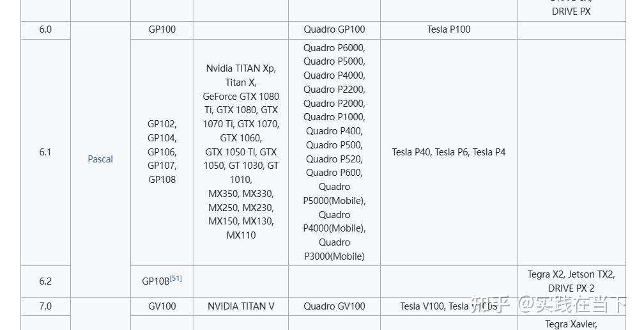
Task: Select the 7.0 version cell
Action: [45, 306]
